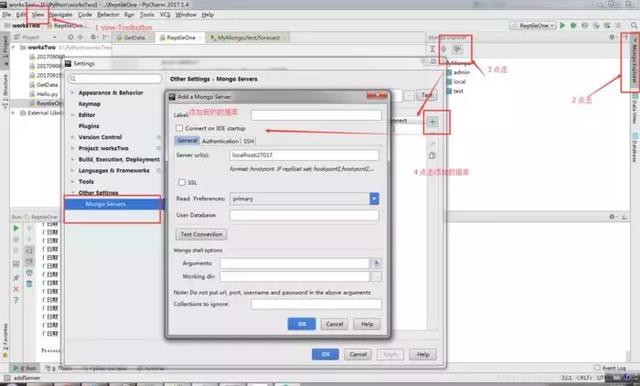This screenshot has height=386, width=640.
Task: Click the Working dir input field
Action: 294,277
